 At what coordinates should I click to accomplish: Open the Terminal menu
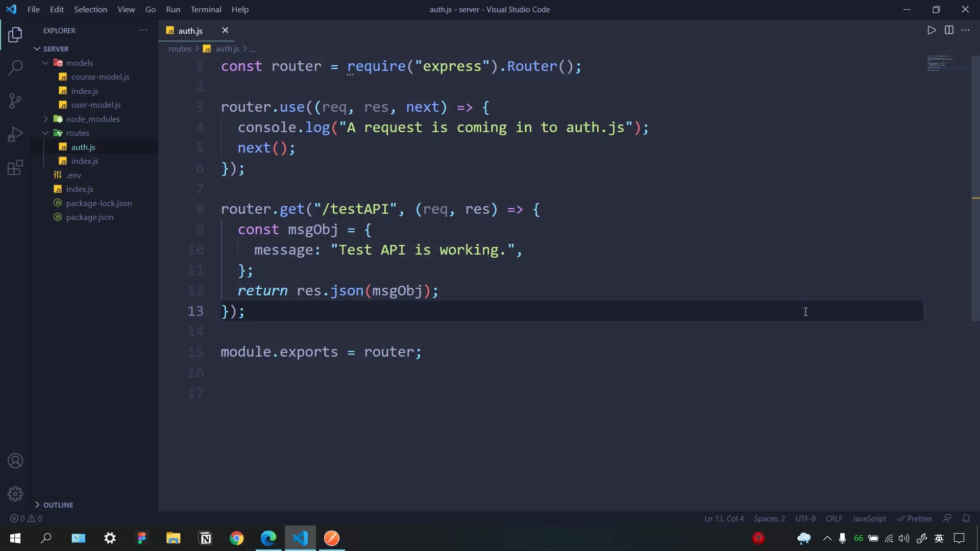pos(206,9)
